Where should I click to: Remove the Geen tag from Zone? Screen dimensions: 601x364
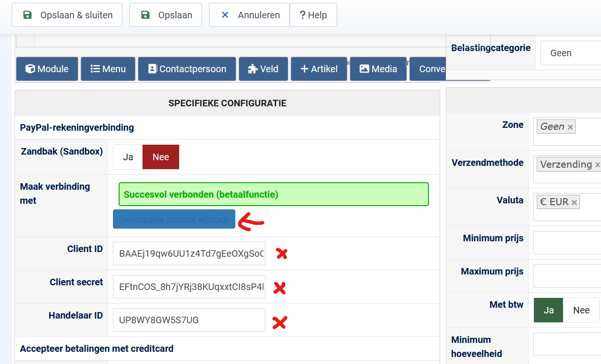[x=570, y=127]
